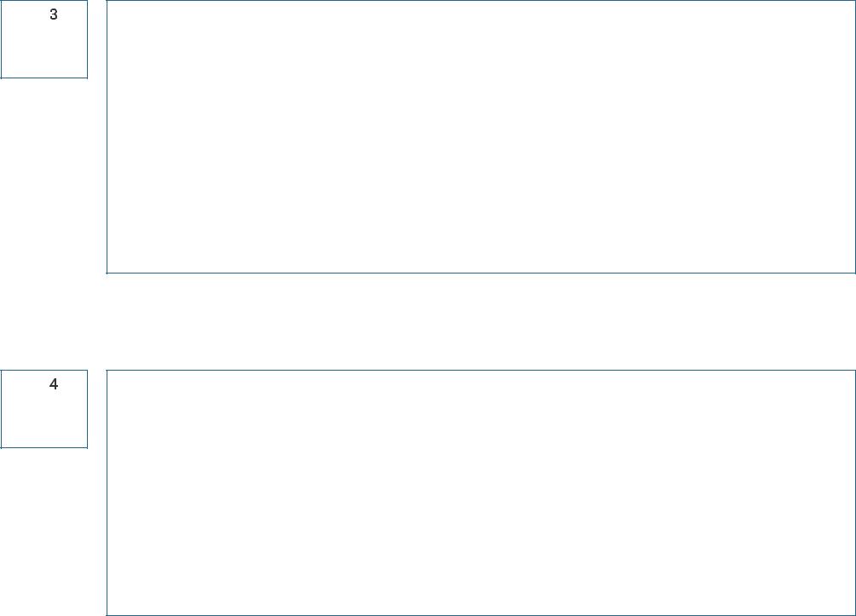Click inside the large empty box beside 3
The image size is (856, 616).
[x=481, y=136]
